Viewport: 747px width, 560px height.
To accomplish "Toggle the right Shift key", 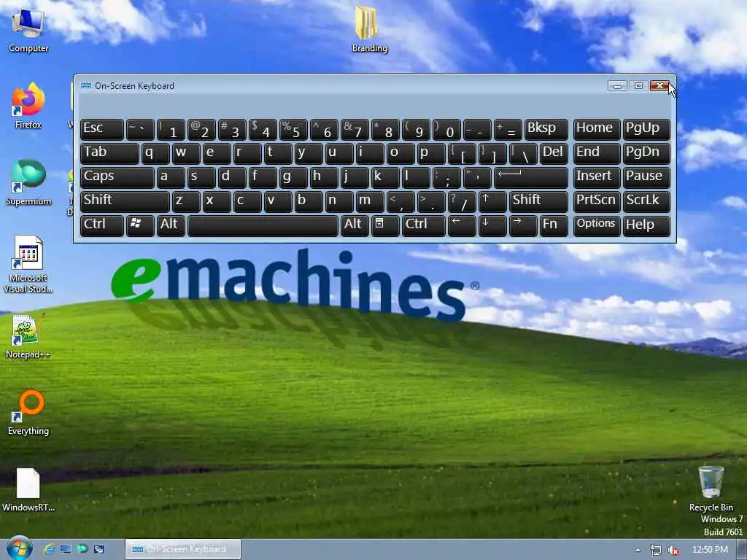I will tap(539, 202).
